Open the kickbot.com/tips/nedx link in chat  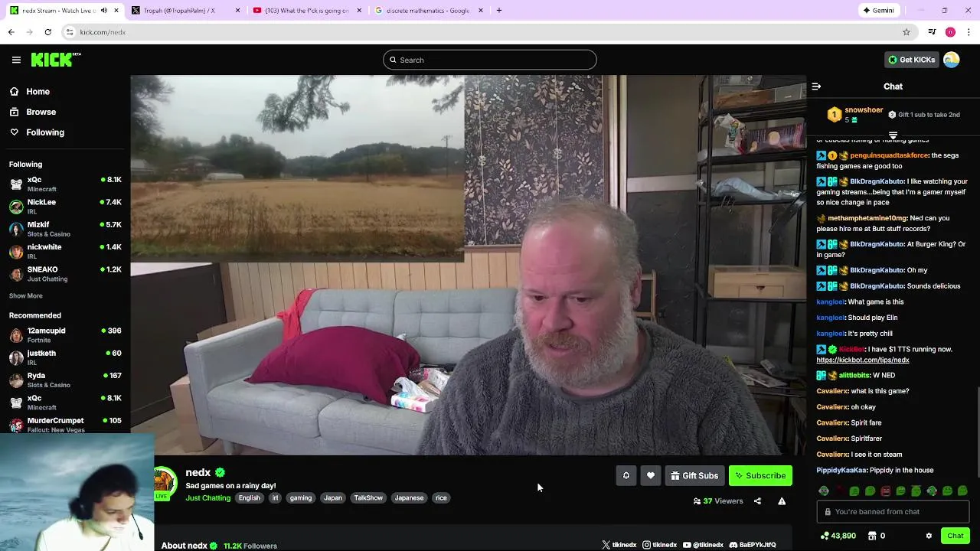[863, 360]
